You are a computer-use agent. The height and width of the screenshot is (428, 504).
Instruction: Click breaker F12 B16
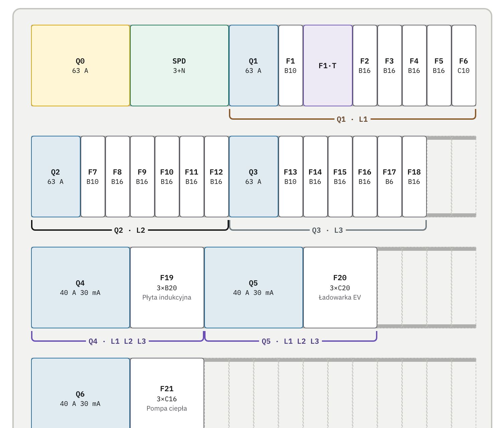(x=217, y=177)
